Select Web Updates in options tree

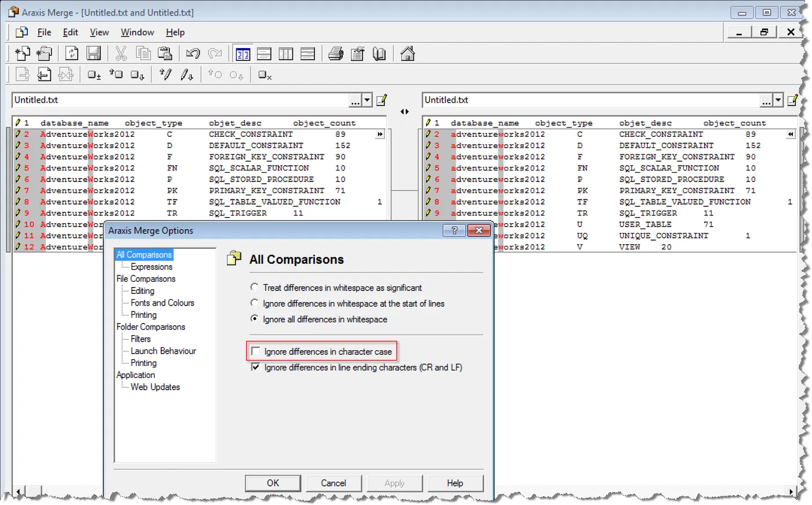click(155, 387)
